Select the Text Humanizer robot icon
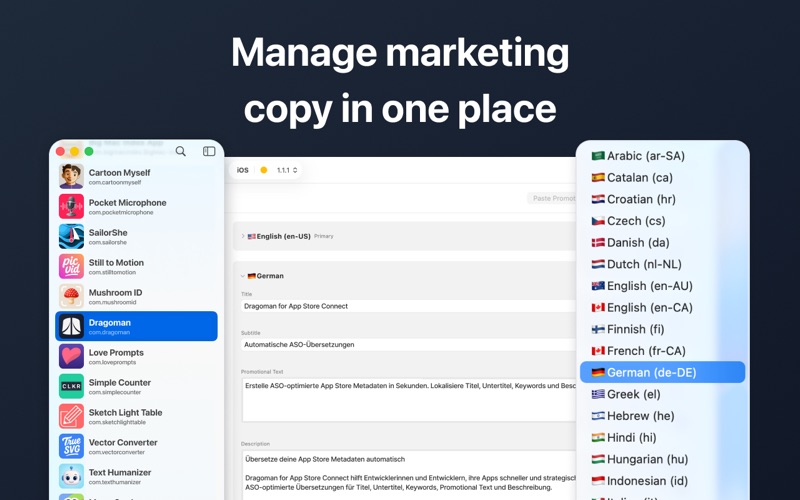 (x=71, y=476)
